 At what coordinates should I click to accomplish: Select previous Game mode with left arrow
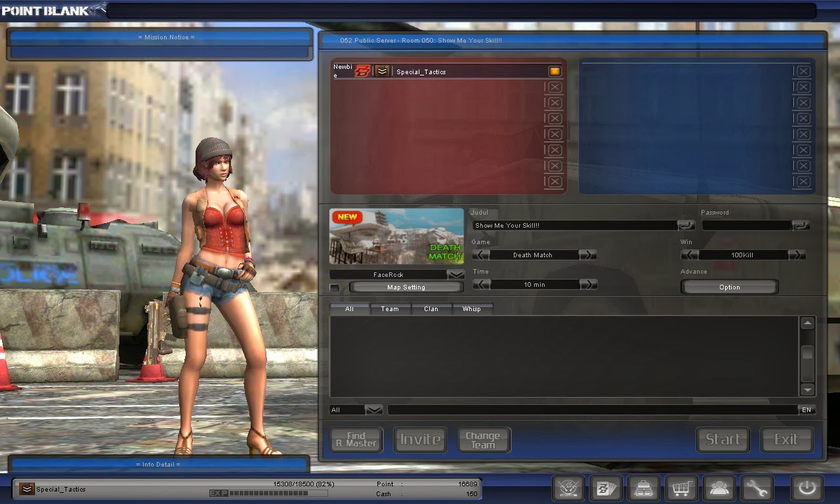(x=481, y=255)
